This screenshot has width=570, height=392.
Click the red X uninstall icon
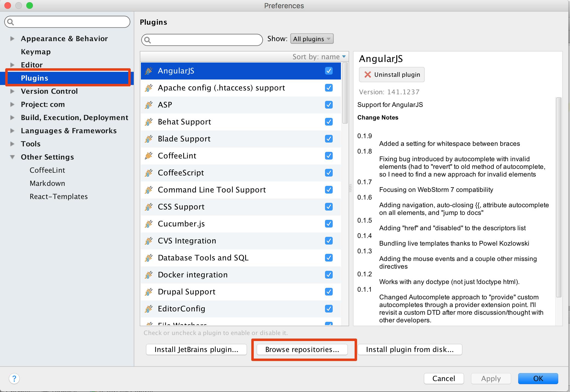click(x=368, y=75)
